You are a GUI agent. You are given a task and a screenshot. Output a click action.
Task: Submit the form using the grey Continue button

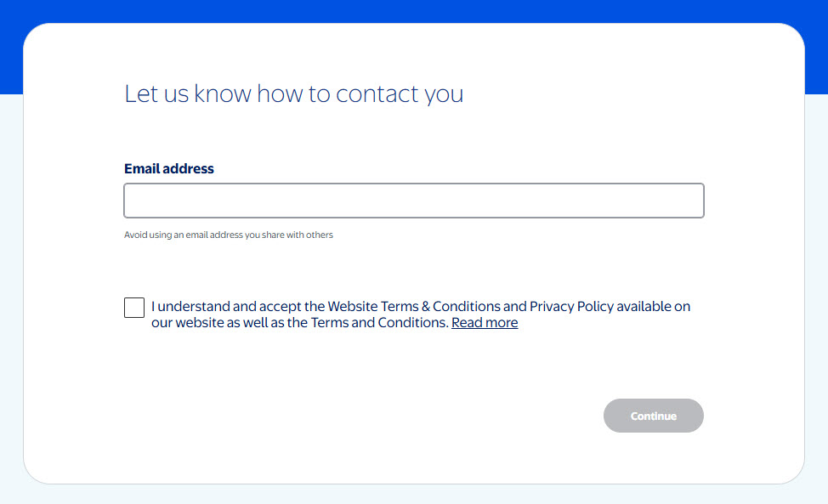[653, 416]
